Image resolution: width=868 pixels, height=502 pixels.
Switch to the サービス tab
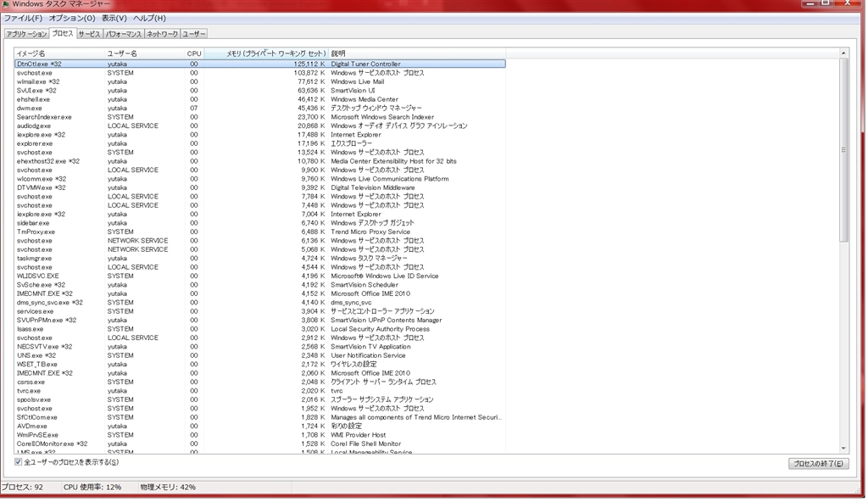click(x=89, y=34)
